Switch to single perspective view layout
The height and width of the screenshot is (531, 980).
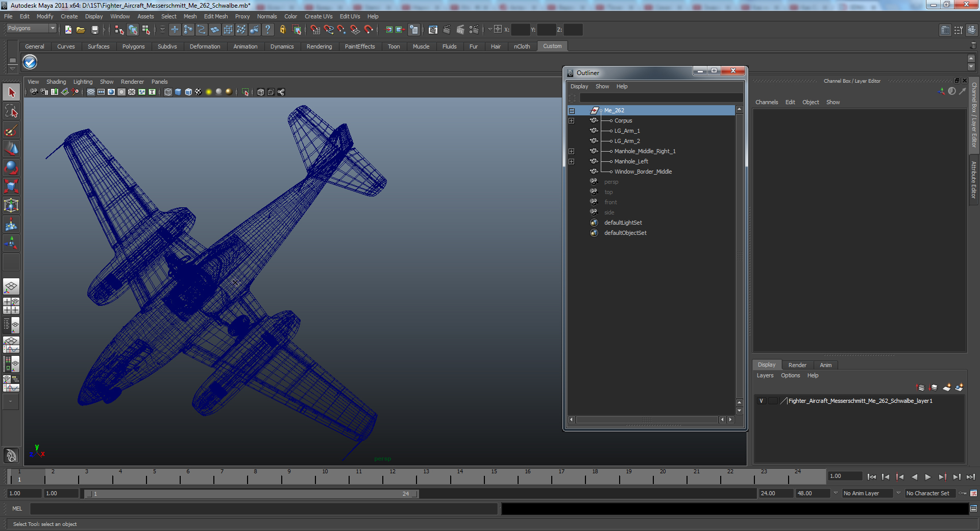pyautogui.click(x=11, y=286)
